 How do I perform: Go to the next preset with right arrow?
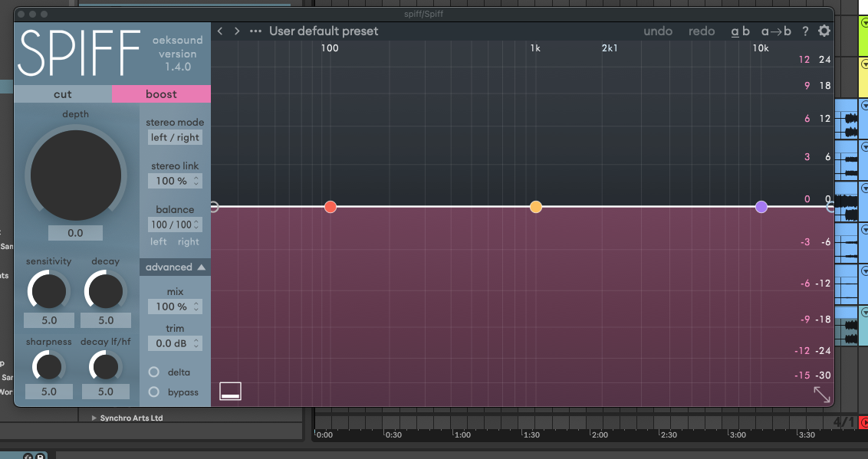pyautogui.click(x=237, y=31)
